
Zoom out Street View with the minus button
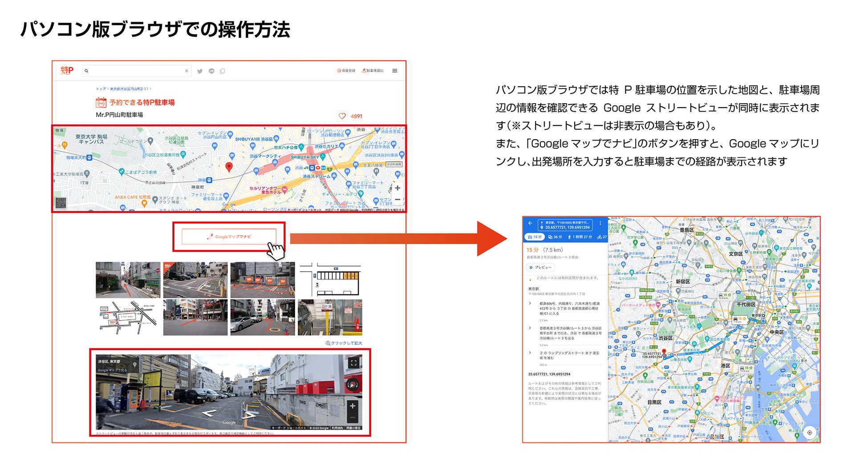(353, 418)
